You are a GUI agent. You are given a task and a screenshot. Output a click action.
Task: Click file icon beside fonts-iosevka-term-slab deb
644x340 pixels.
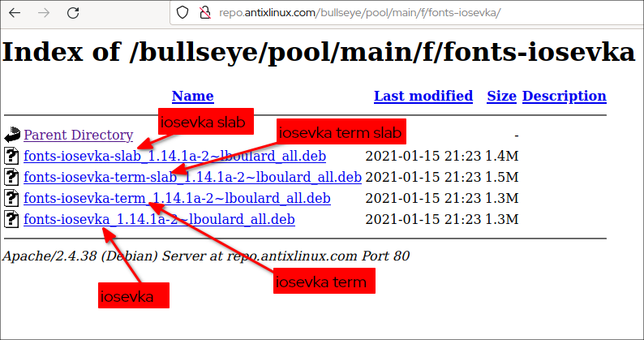coord(11,177)
